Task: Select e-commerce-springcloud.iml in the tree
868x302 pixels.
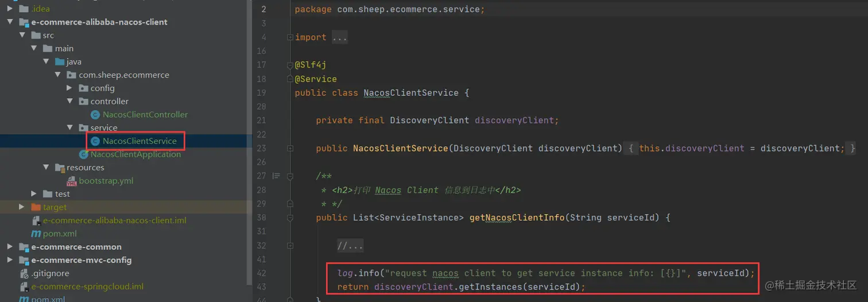Action: (x=87, y=286)
